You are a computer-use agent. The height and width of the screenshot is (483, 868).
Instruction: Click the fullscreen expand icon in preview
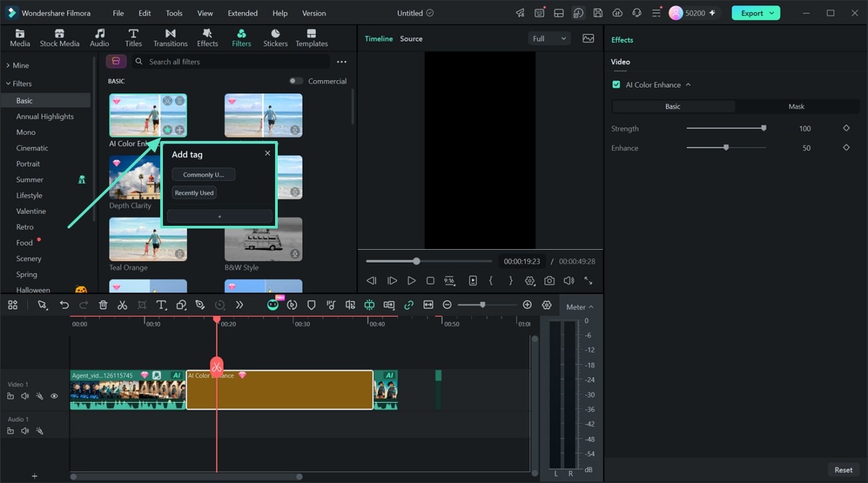pos(588,281)
